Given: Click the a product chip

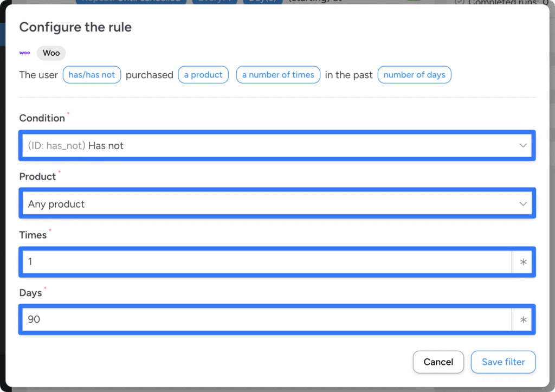Looking at the screenshot, I should tap(203, 75).
